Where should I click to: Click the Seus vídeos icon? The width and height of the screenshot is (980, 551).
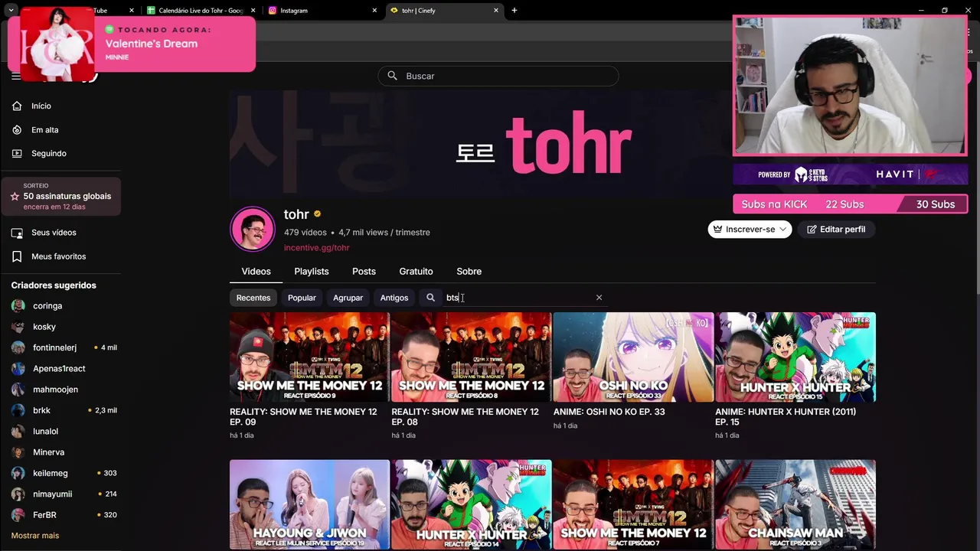pyautogui.click(x=17, y=233)
